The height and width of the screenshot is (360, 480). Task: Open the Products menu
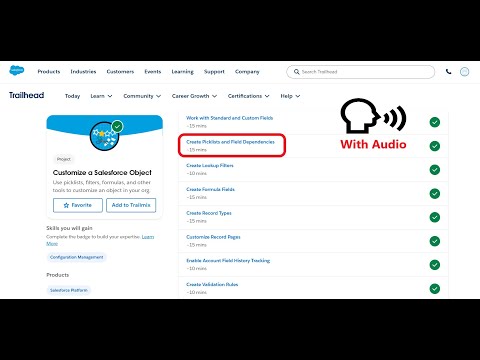49,72
